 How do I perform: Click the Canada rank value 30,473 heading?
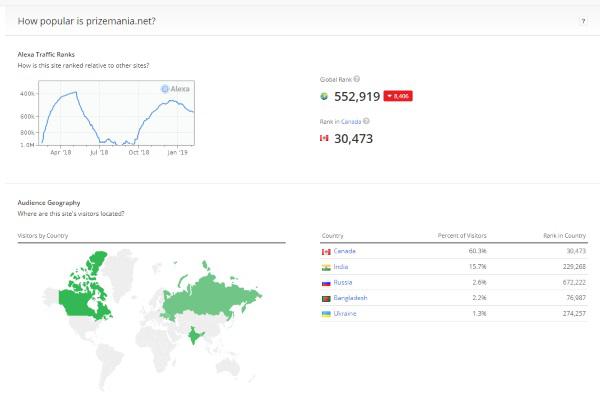pos(353,139)
